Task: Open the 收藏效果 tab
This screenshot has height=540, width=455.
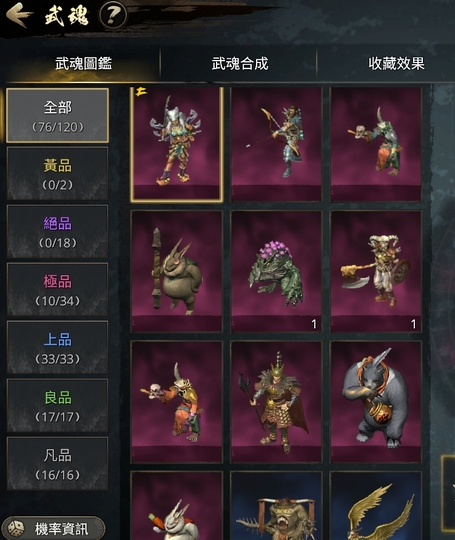Action: pos(396,63)
